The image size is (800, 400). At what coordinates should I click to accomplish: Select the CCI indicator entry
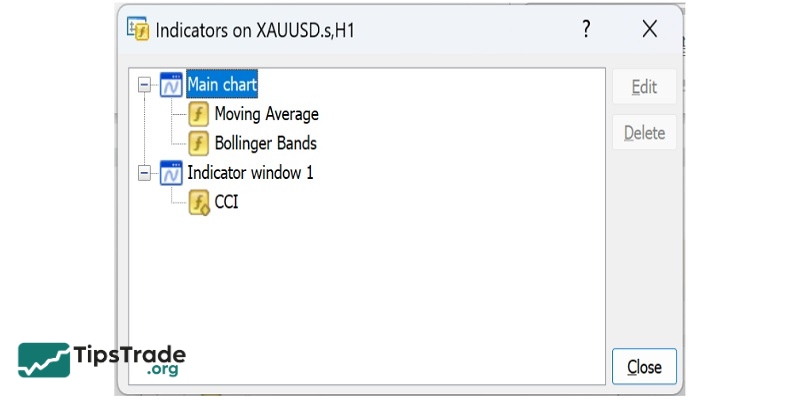coord(226,203)
